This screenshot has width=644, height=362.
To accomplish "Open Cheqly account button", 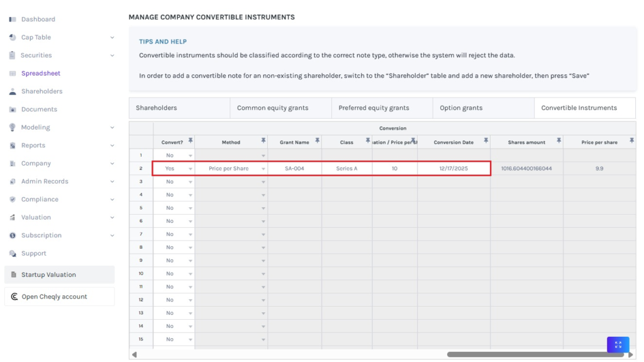I will [x=59, y=297].
